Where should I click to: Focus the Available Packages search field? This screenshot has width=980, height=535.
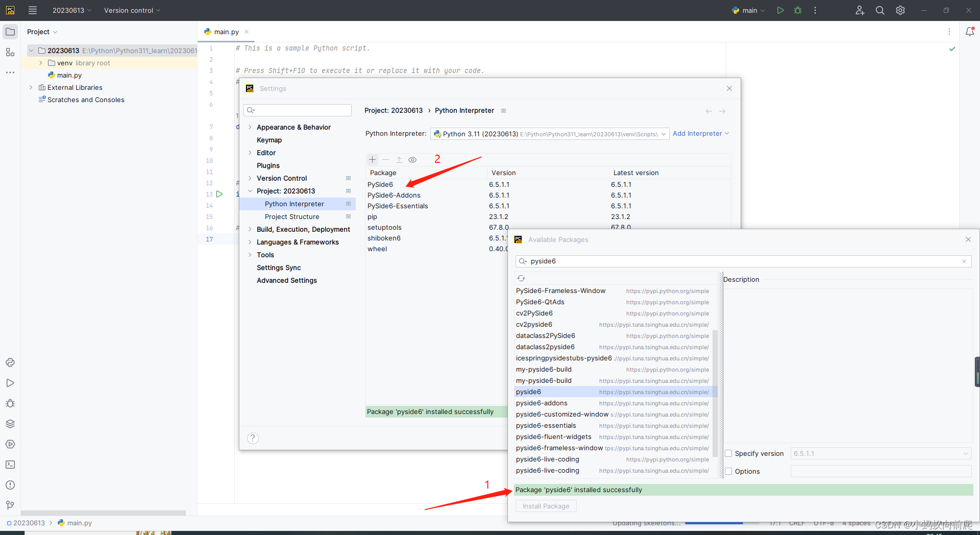click(743, 261)
